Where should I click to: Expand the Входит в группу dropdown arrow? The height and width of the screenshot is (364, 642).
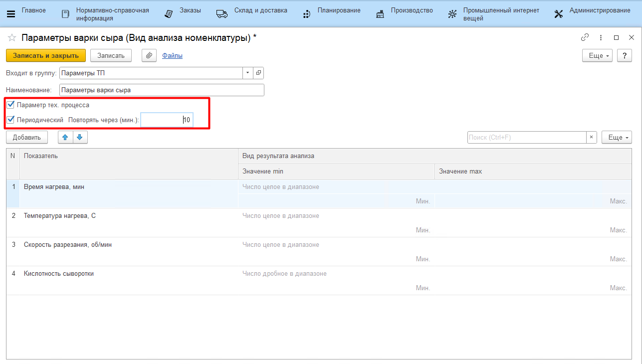coord(248,73)
